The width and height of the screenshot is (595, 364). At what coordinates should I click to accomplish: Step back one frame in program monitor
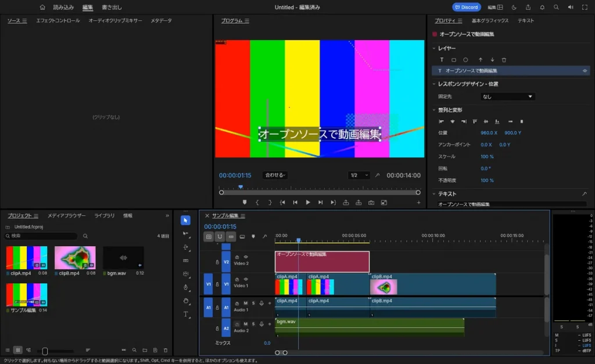click(295, 203)
